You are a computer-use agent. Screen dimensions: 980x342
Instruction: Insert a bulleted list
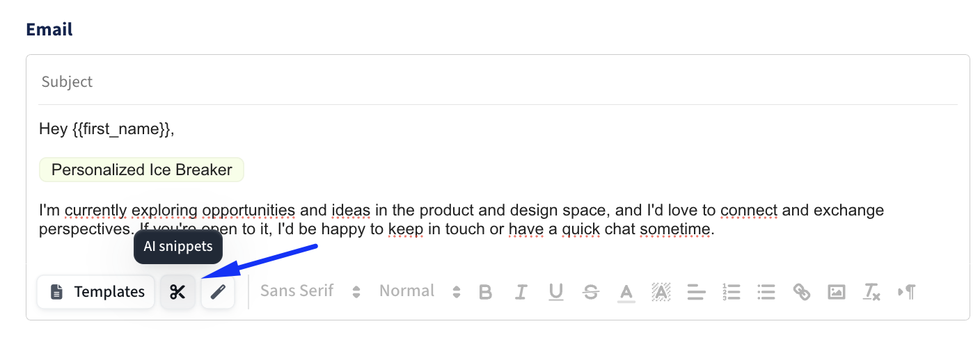pos(766,292)
